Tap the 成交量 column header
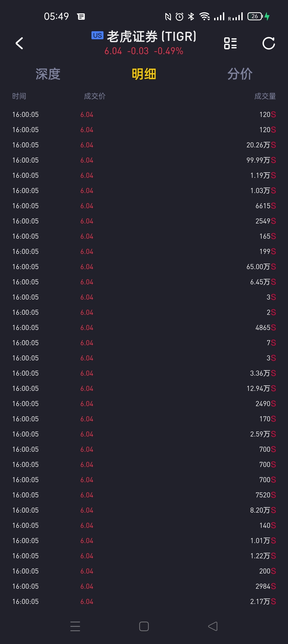288x644 pixels. point(265,96)
